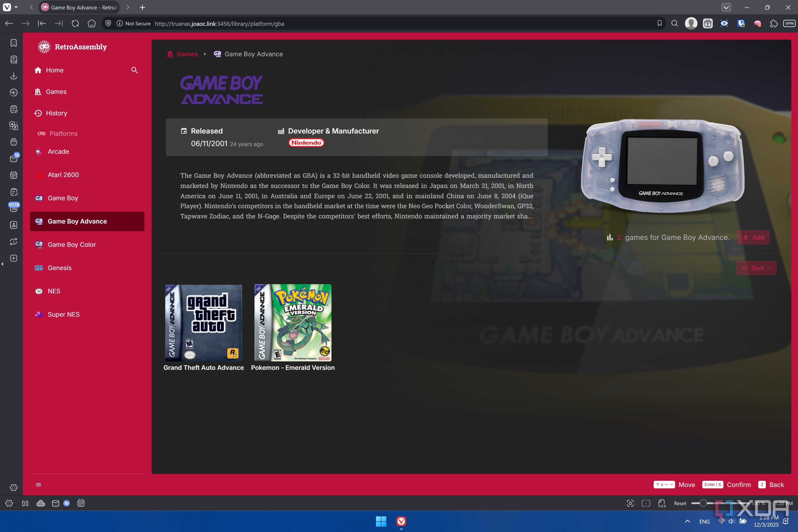Select the Game Boy Color platform
Viewport: 798px width, 532px height.
point(87,245)
